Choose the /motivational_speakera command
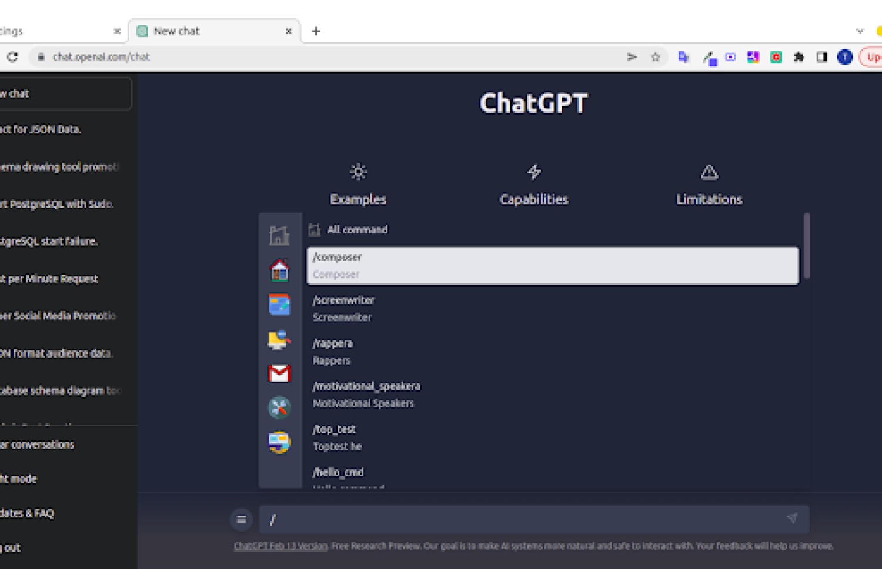The width and height of the screenshot is (882, 588). (x=553, y=395)
